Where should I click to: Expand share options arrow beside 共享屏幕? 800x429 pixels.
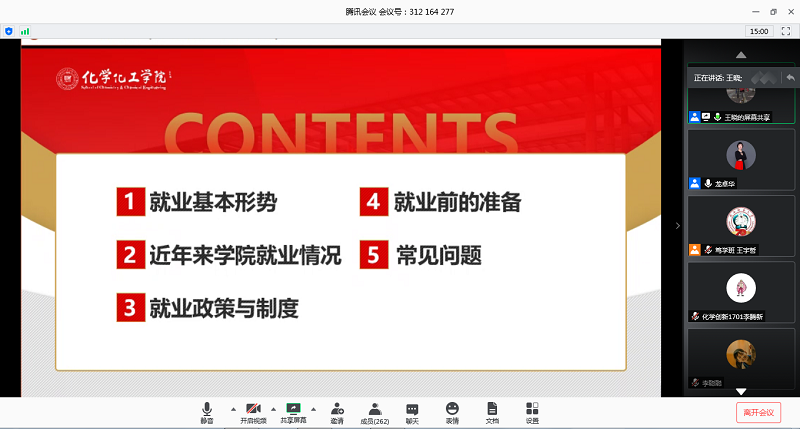pyautogui.click(x=313, y=409)
